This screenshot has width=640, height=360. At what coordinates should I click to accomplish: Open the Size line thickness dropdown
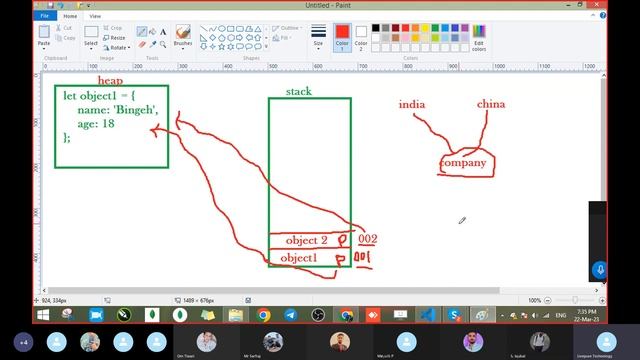tap(318, 37)
